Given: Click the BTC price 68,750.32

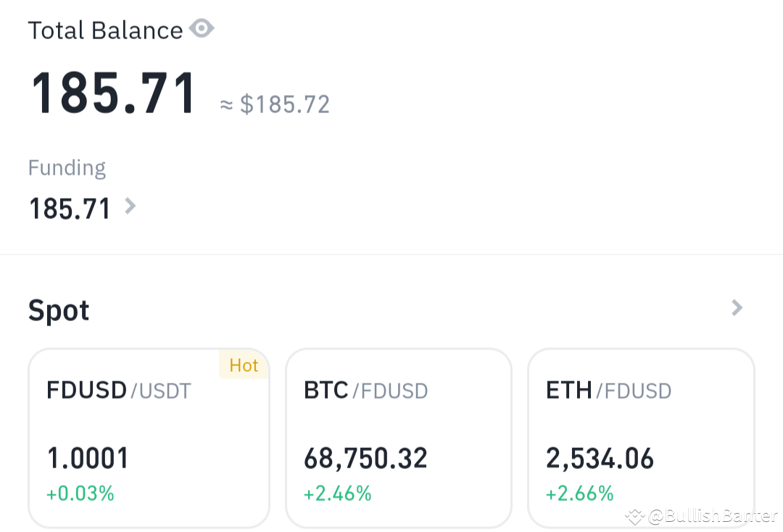Looking at the screenshot, I should 365,457.
